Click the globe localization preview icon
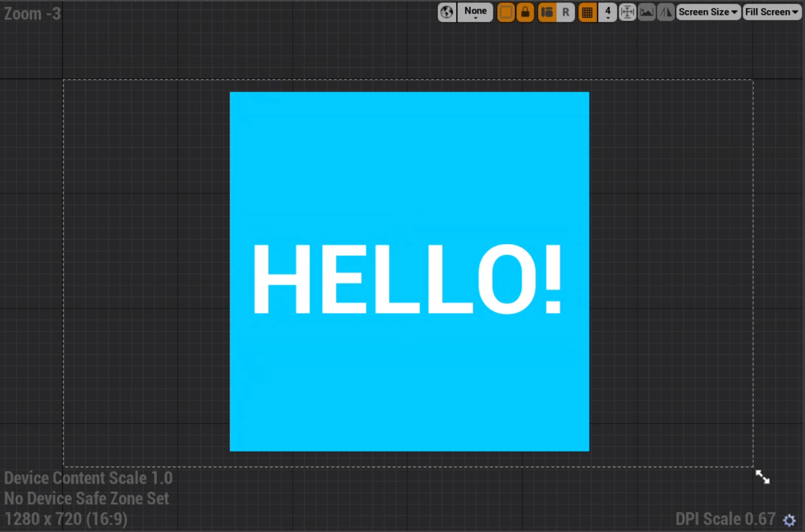Image resolution: width=805 pixels, height=532 pixels. pos(447,12)
